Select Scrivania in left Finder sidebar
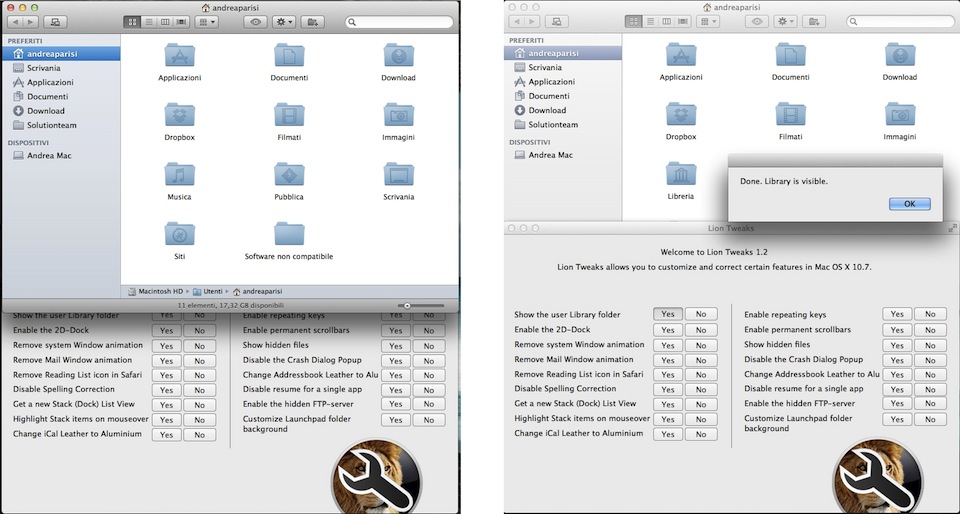960x514 pixels. coord(61,68)
